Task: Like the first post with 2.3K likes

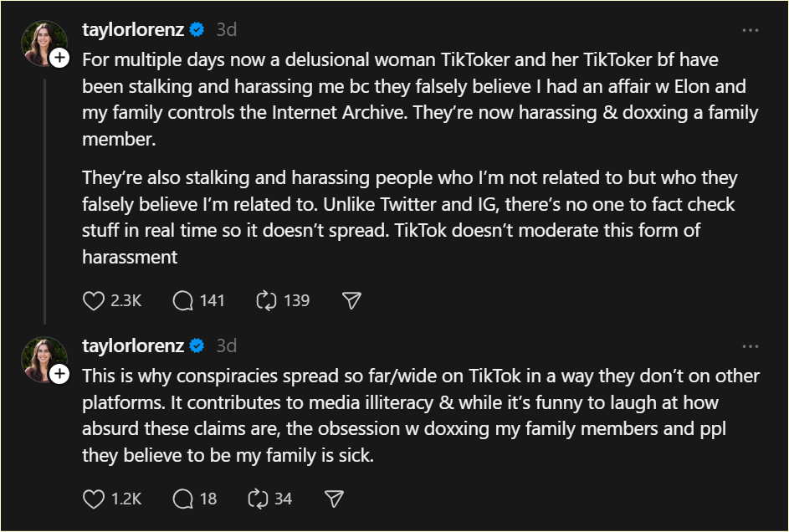Action: [94, 300]
